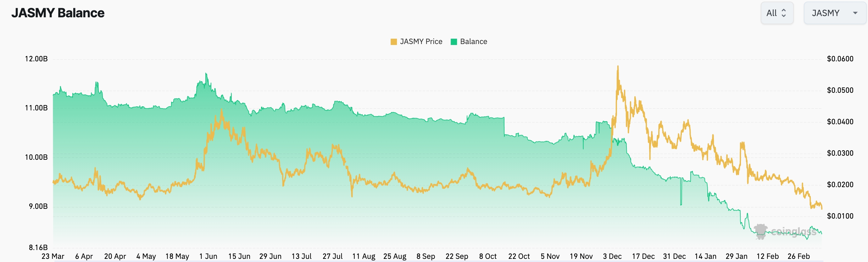Click the JASMY Balance chart title
Image resolution: width=868 pixels, height=262 pixels.
pos(58,13)
